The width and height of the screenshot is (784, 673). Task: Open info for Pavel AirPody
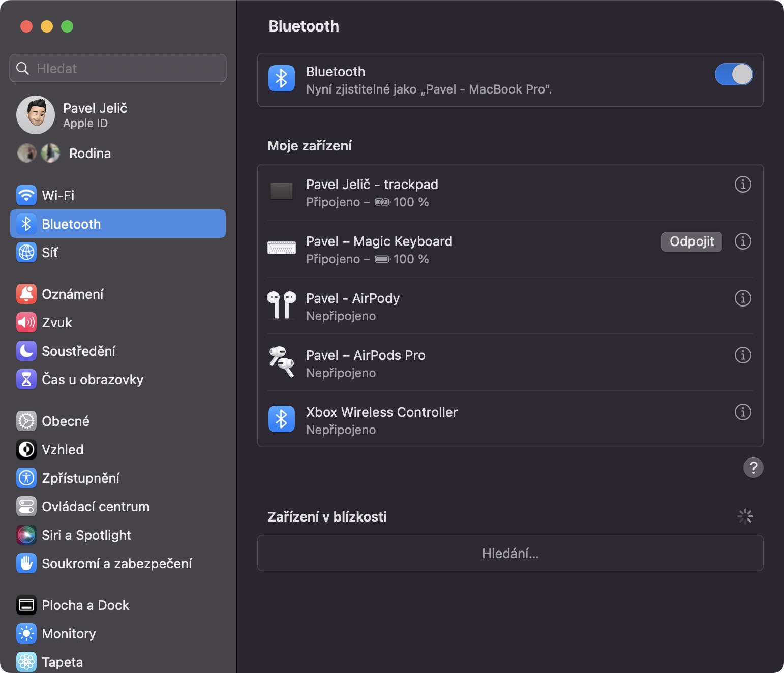point(742,298)
